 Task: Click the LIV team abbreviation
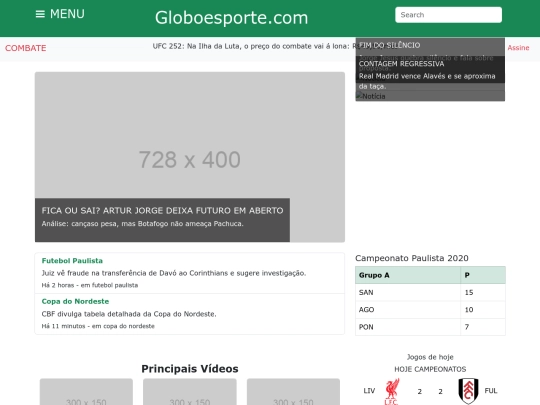[369, 391]
